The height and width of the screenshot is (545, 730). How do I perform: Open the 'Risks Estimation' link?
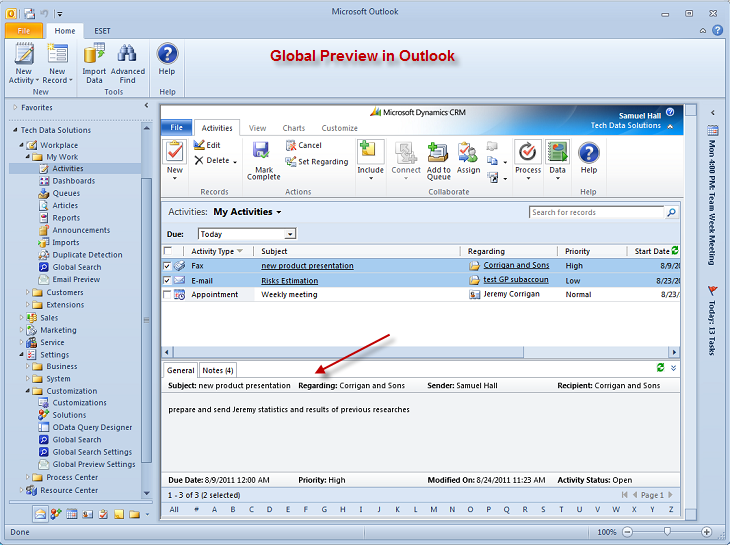click(x=290, y=281)
